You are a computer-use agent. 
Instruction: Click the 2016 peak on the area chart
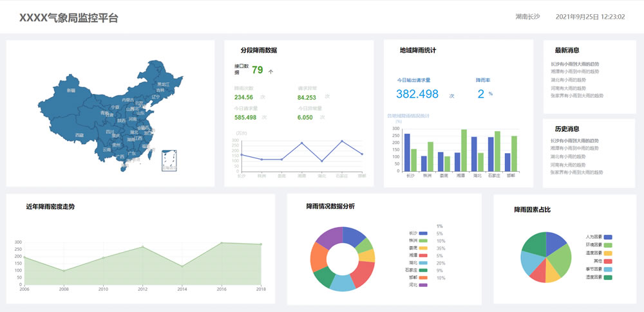point(222,243)
